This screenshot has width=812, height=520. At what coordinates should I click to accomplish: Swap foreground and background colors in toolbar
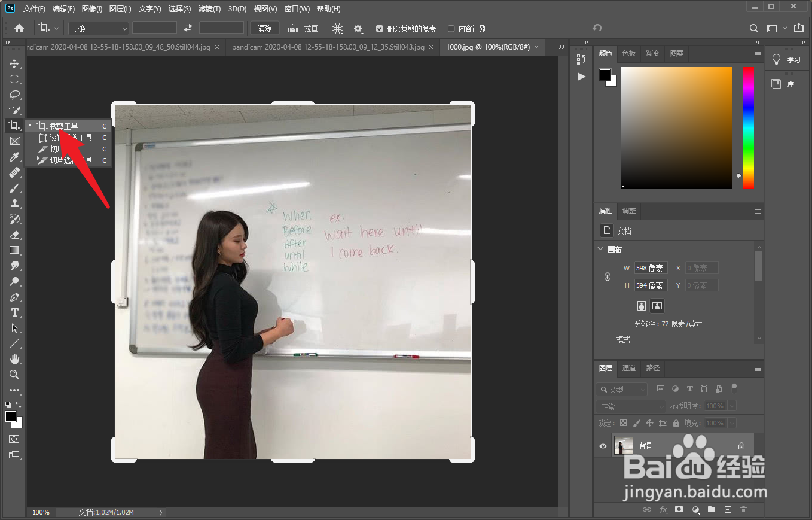click(19, 405)
